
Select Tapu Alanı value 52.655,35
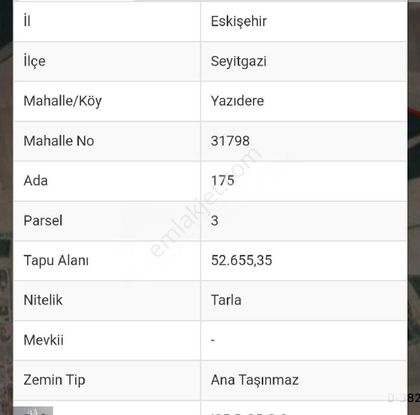click(241, 260)
